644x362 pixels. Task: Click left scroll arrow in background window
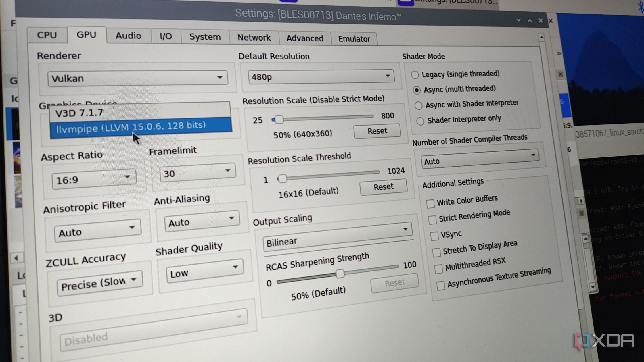click(16, 258)
